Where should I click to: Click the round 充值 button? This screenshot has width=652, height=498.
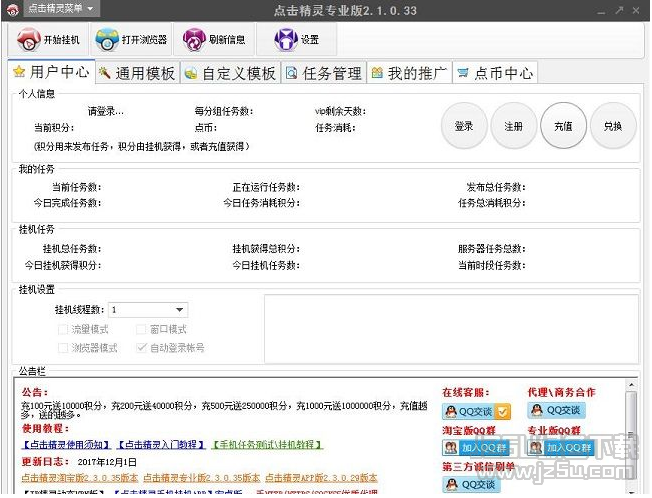coord(563,126)
